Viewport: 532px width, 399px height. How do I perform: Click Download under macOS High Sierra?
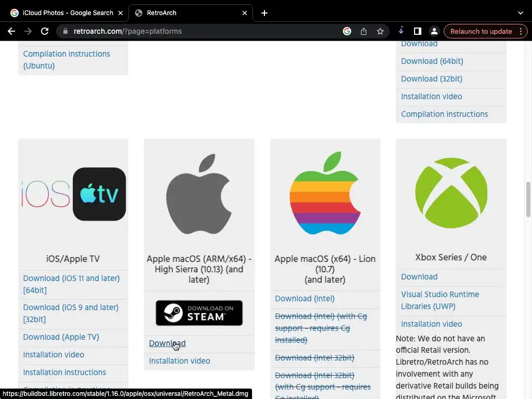(x=167, y=343)
